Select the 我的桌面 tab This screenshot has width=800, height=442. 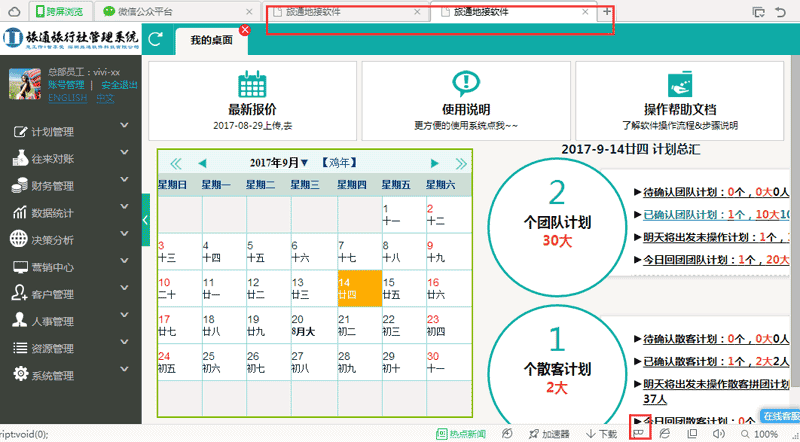[x=210, y=41]
